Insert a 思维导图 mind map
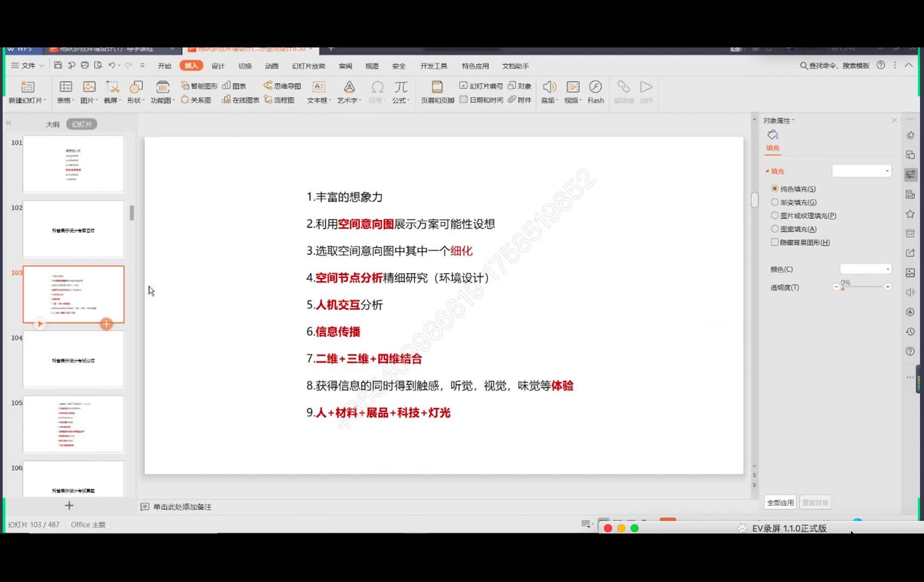This screenshot has width=924, height=582. 282,86
